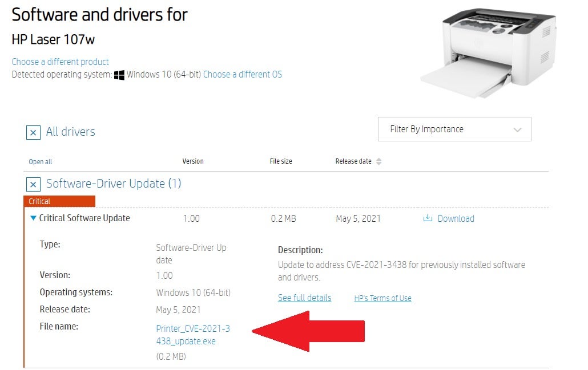Collapse Critical Software Update blue triangle
This screenshot has width=588, height=370.
coord(33,218)
